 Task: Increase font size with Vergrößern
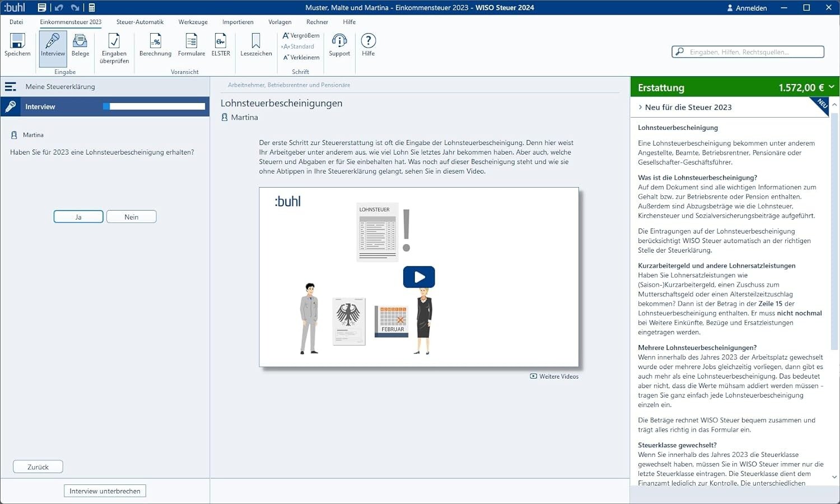tap(301, 35)
